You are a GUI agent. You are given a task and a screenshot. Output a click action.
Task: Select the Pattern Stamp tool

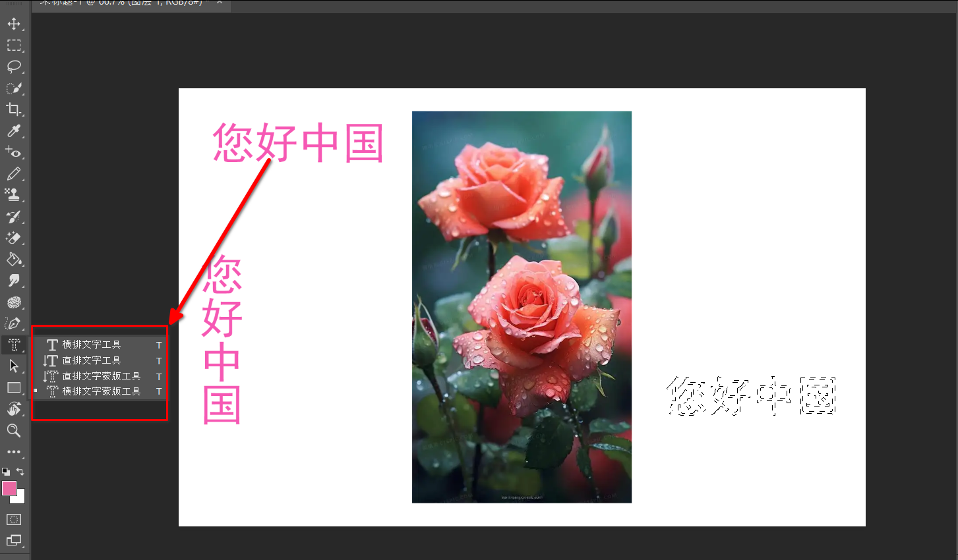14,195
